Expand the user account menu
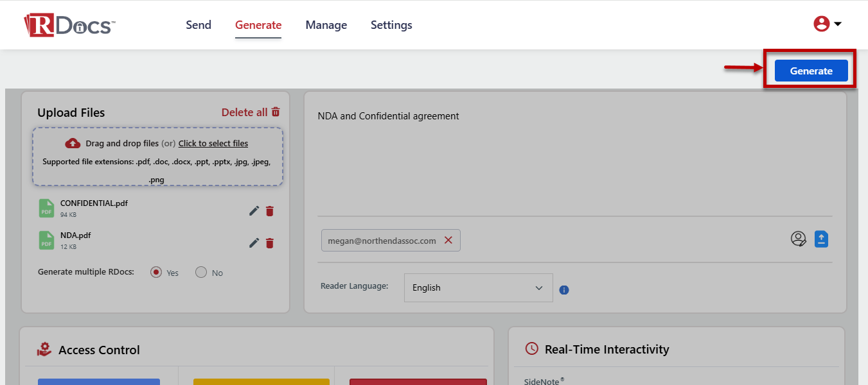This screenshot has height=385, width=868. (x=828, y=24)
